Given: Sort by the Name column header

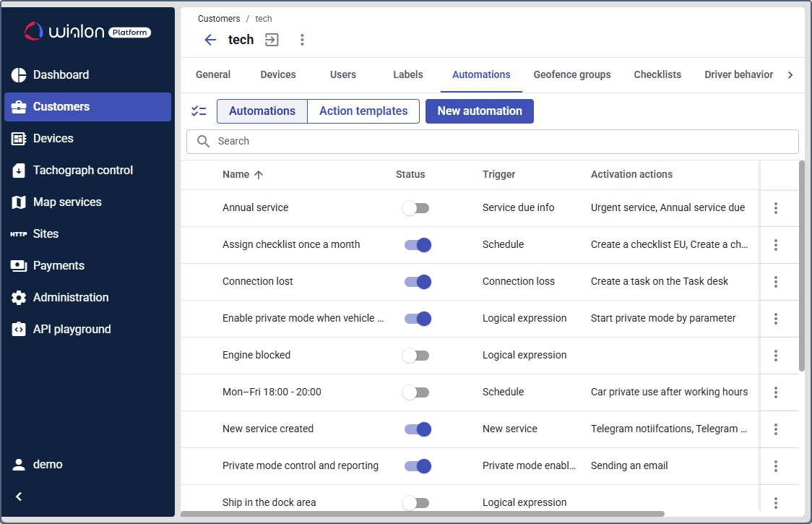Looking at the screenshot, I should [243, 175].
